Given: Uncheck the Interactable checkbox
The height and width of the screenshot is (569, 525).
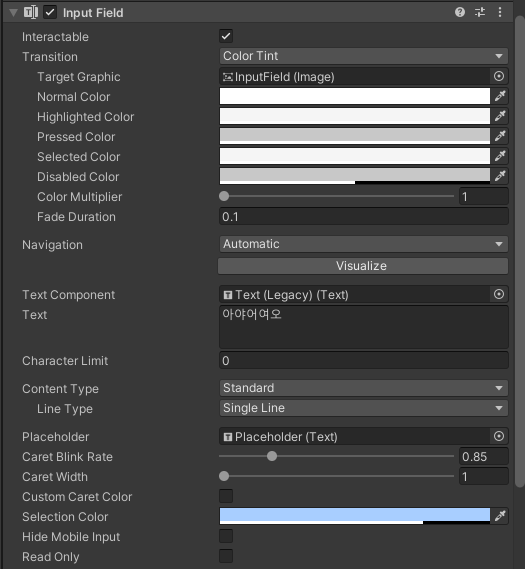Looking at the screenshot, I should pyautogui.click(x=226, y=36).
